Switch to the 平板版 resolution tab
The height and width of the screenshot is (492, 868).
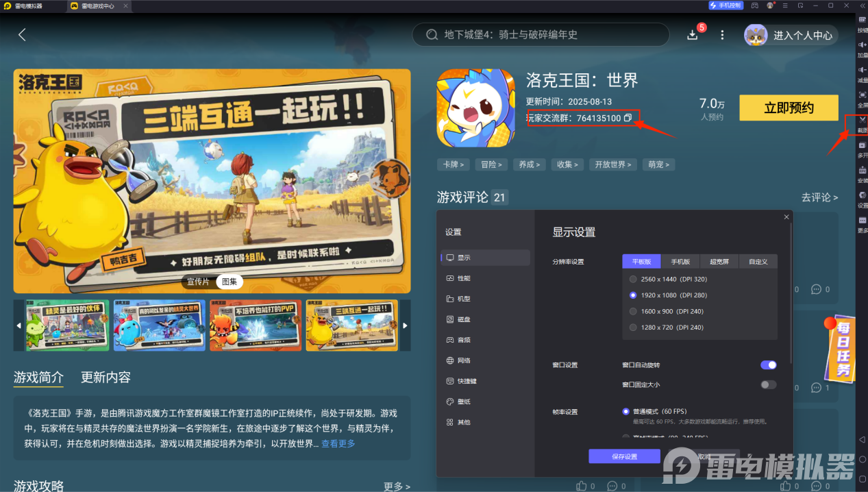click(x=641, y=262)
